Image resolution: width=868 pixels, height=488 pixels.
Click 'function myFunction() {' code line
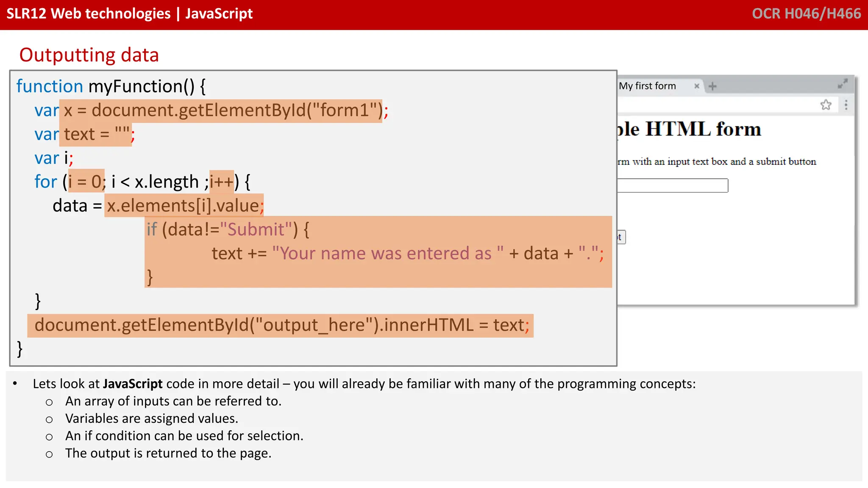click(x=111, y=86)
